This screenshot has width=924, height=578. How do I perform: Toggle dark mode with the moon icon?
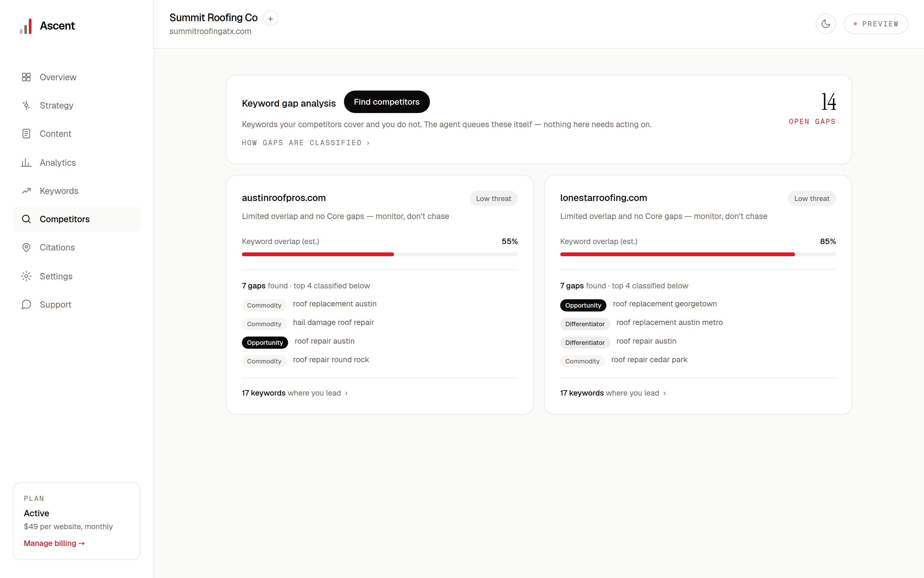pos(826,24)
